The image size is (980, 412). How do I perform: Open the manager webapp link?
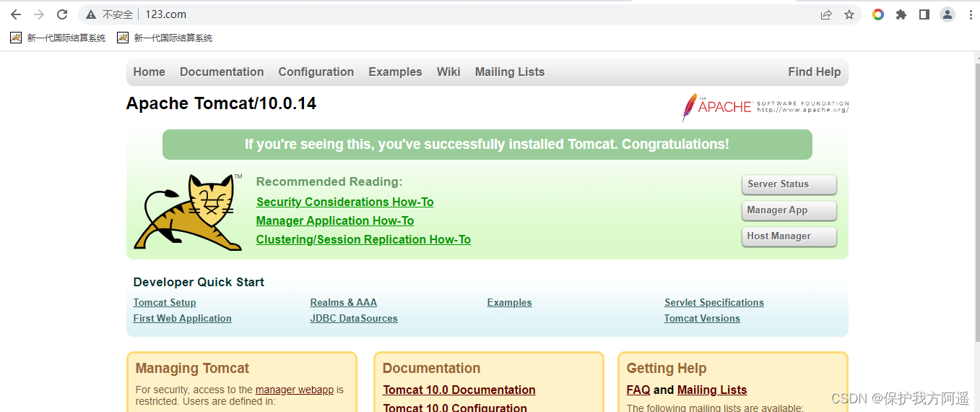pos(295,390)
